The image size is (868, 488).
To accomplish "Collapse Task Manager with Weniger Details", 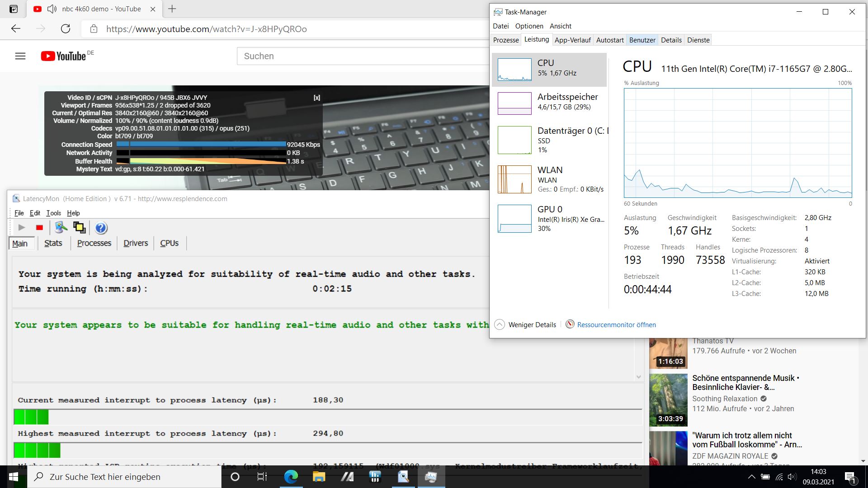I will [525, 324].
